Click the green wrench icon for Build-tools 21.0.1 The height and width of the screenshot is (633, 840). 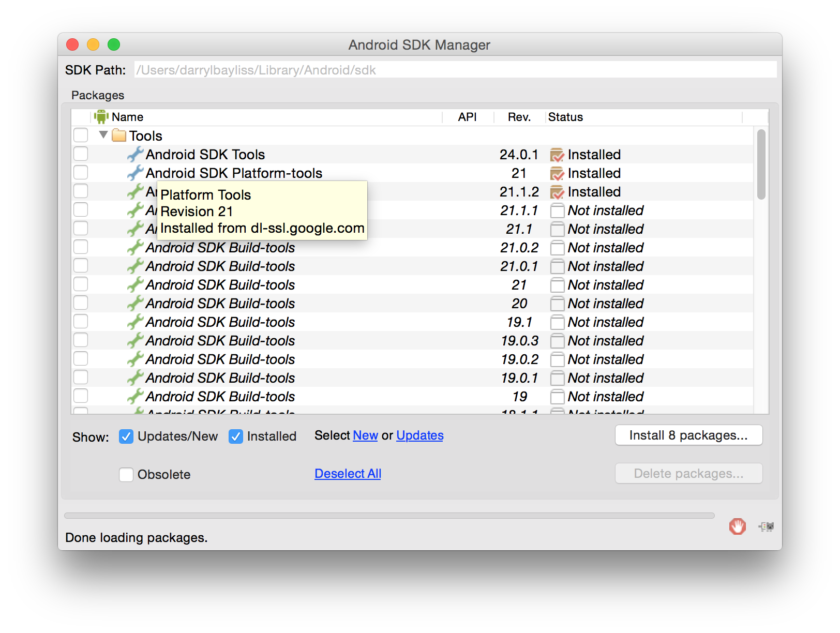135,266
